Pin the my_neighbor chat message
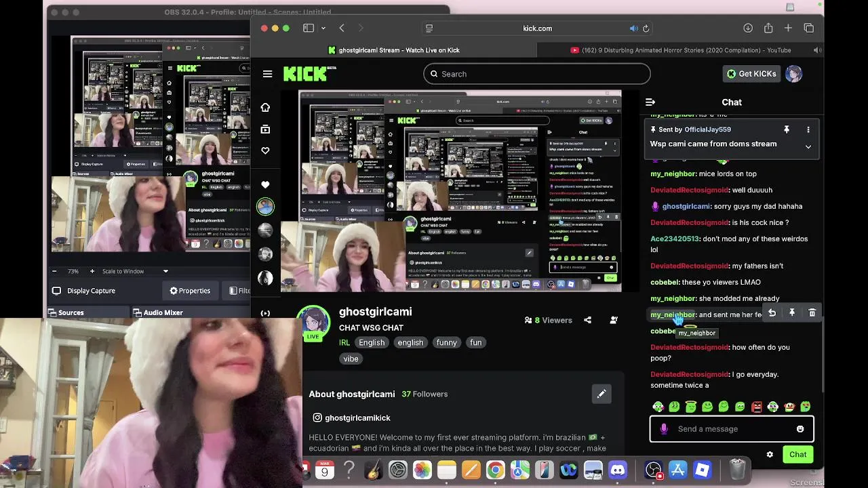 pos(792,312)
